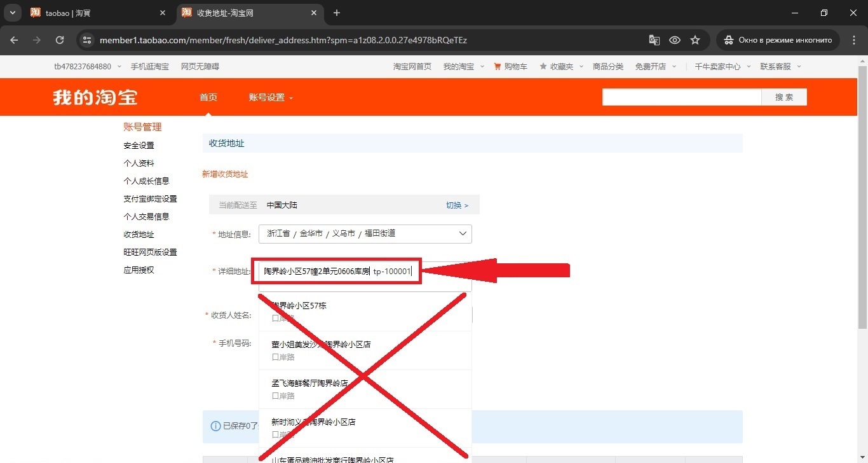The width and height of the screenshot is (868, 463).
Task: Select suggestion 新时沏义乌陶界岭小区店
Action: [x=365, y=428]
